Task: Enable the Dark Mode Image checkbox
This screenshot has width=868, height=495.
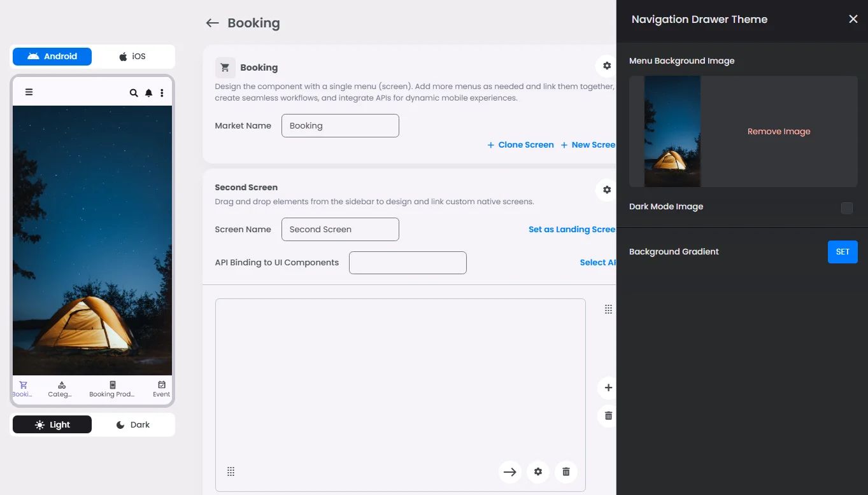Action: pyautogui.click(x=846, y=208)
